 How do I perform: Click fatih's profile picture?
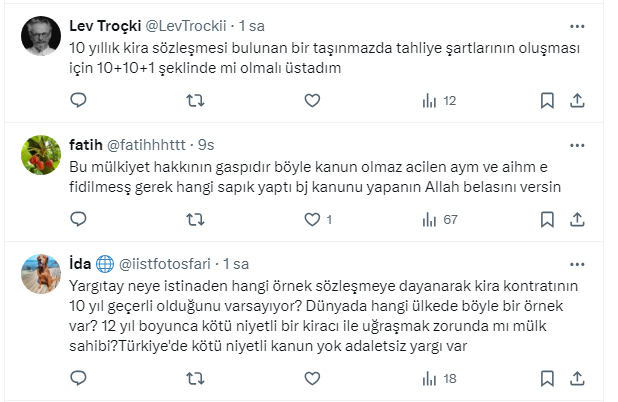click(42, 153)
